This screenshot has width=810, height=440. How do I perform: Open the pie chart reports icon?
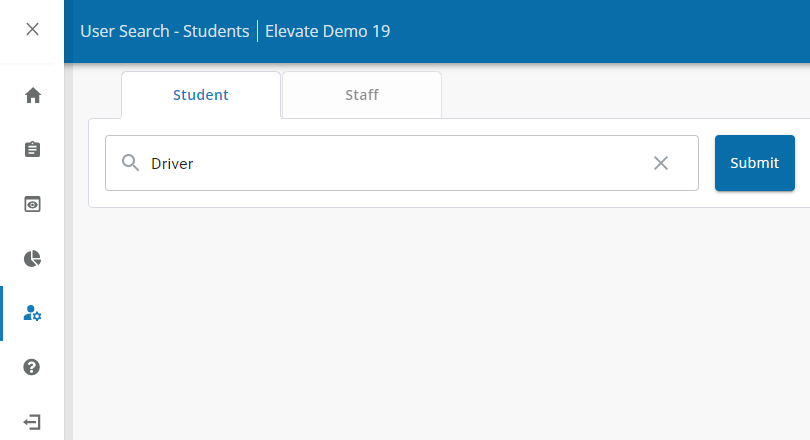click(33, 259)
